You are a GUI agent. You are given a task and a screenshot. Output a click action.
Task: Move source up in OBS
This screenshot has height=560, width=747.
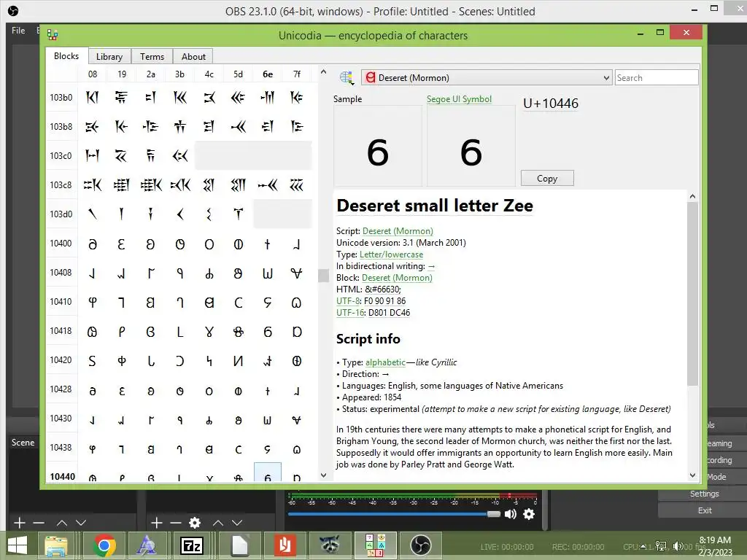[x=217, y=523]
